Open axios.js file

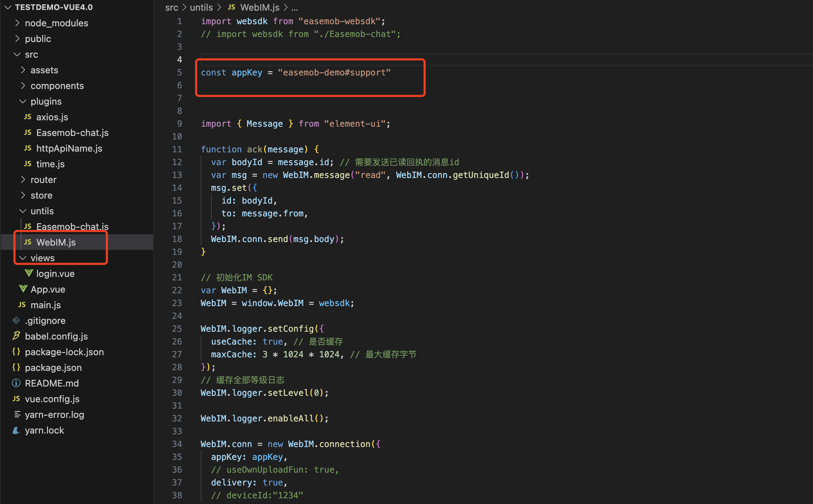point(52,117)
